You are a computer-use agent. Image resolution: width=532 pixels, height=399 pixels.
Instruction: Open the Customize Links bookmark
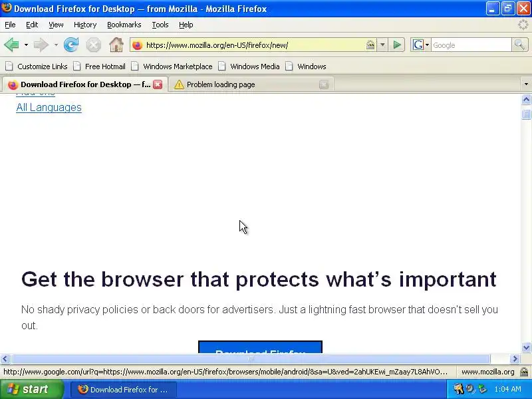37,66
